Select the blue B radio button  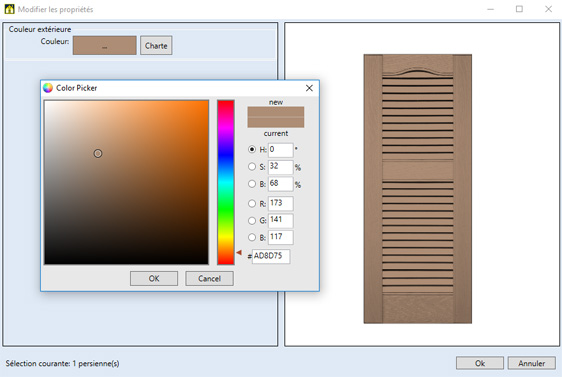(x=252, y=237)
